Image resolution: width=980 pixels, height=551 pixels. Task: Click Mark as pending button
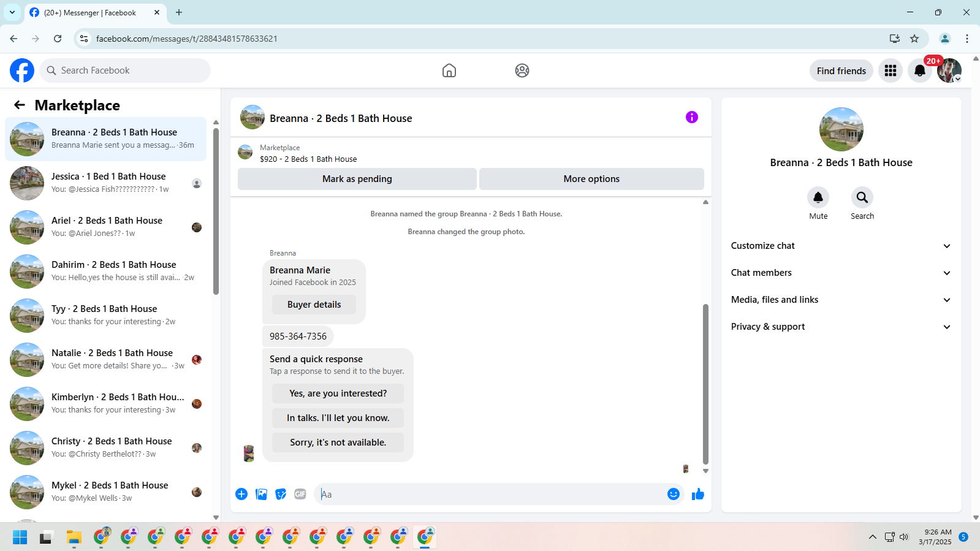pos(357,179)
